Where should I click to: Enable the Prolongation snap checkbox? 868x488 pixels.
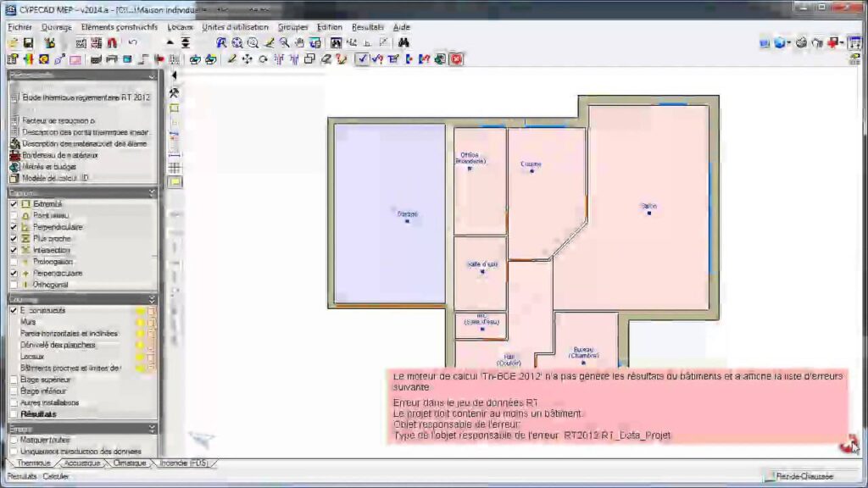pyautogui.click(x=14, y=262)
